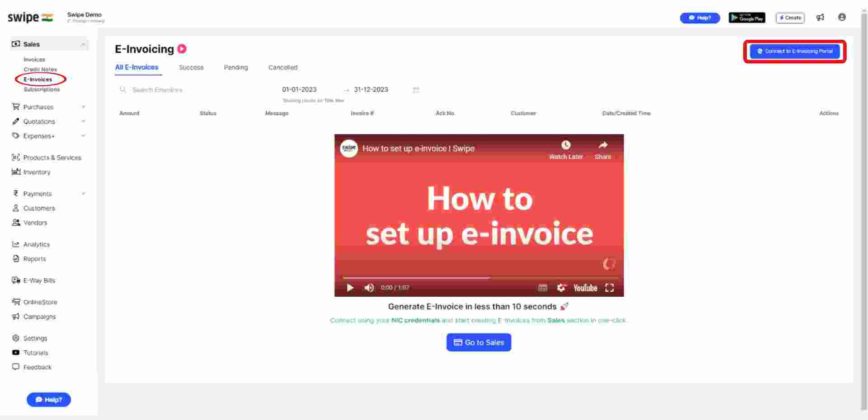Image resolution: width=868 pixels, height=420 pixels.
Task: Click the search magnifier icon
Action: 123,89
